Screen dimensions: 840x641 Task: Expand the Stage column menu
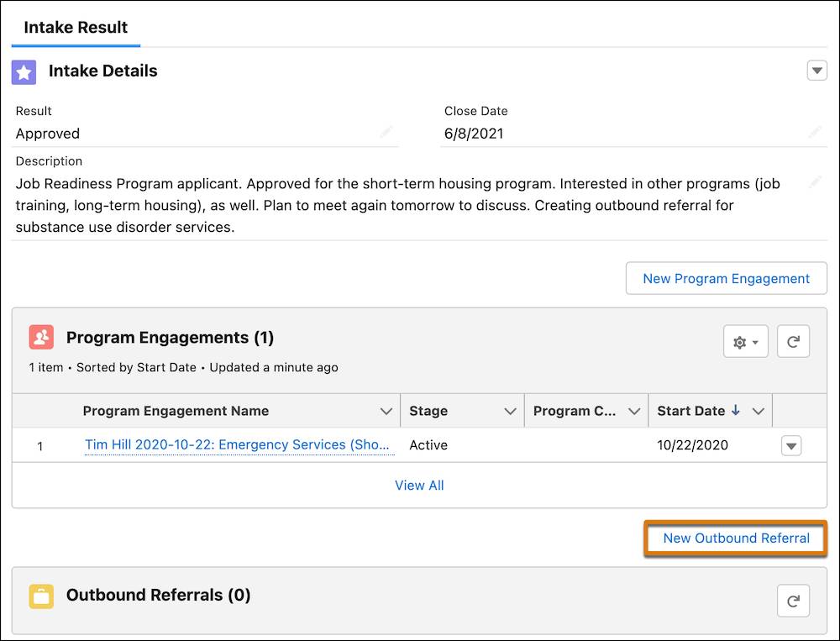(510, 412)
